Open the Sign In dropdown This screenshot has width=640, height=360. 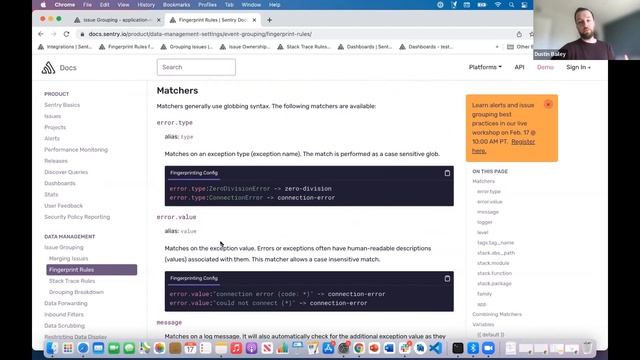(x=578, y=67)
